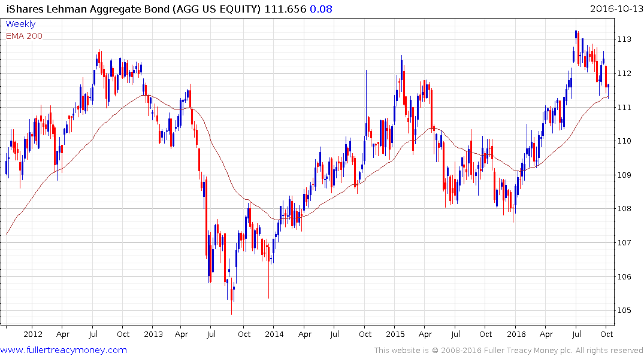The height and width of the screenshot is (359, 644).
Task: Open the www.fullertreacymoney.com link
Action: tap(64, 351)
